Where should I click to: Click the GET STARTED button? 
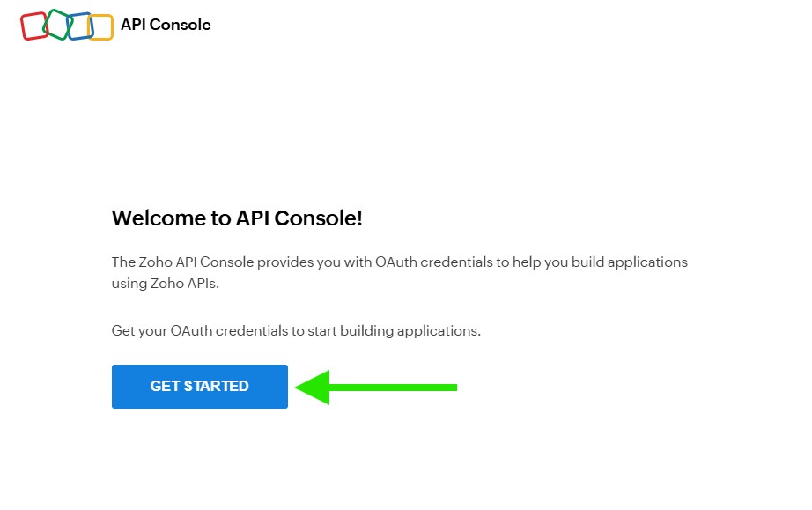(x=200, y=387)
